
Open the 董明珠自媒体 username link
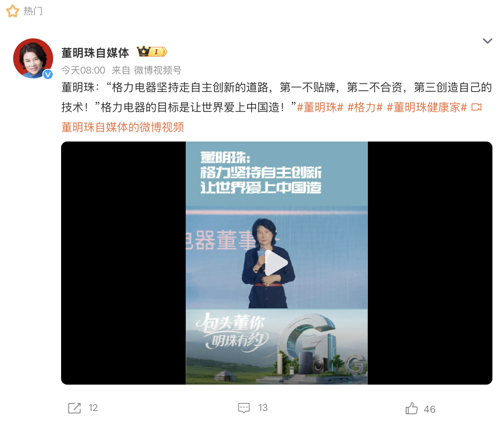click(x=95, y=52)
